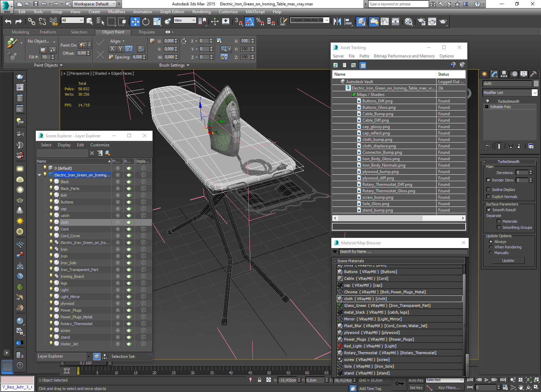Viewport: 541px width, 392px height.
Task: Click the Redo arrow in main toolbar
Action: (19, 22)
